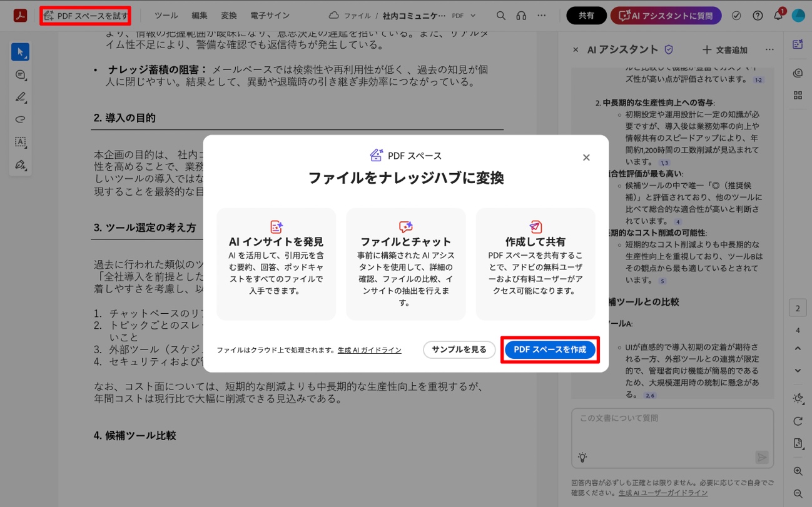Click the heading '2. 導入の目的'
Image resolution: width=812 pixels, height=507 pixels.
[124, 118]
